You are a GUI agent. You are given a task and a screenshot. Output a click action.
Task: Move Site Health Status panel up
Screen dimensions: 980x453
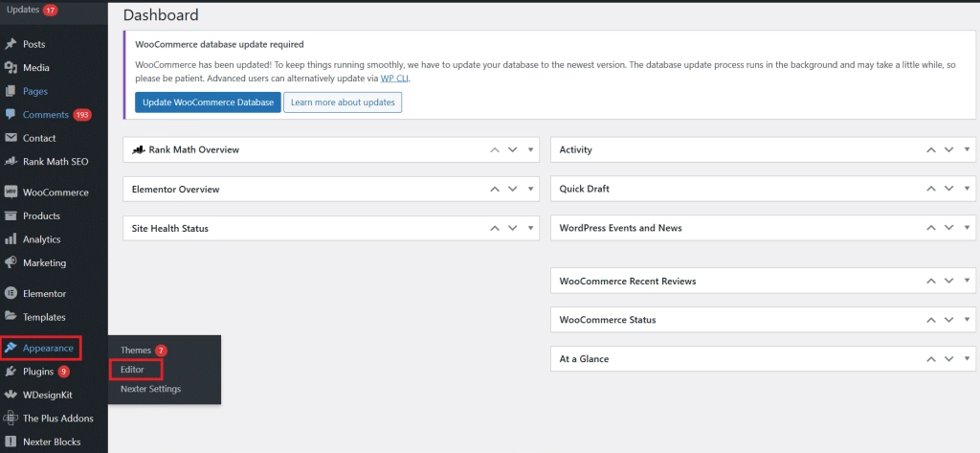point(495,229)
